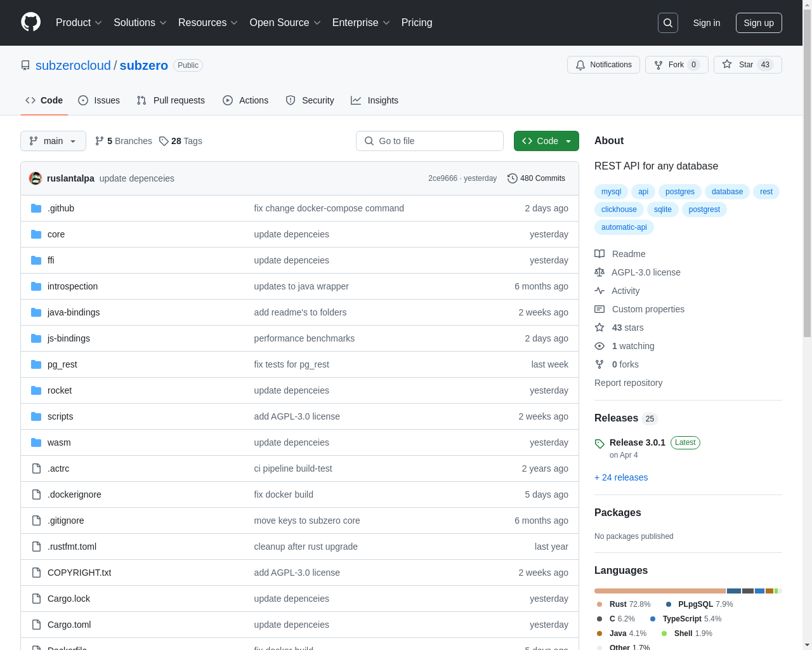The image size is (812, 650).
Task: Switch to the Actions tab
Action: (x=246, y=100)
